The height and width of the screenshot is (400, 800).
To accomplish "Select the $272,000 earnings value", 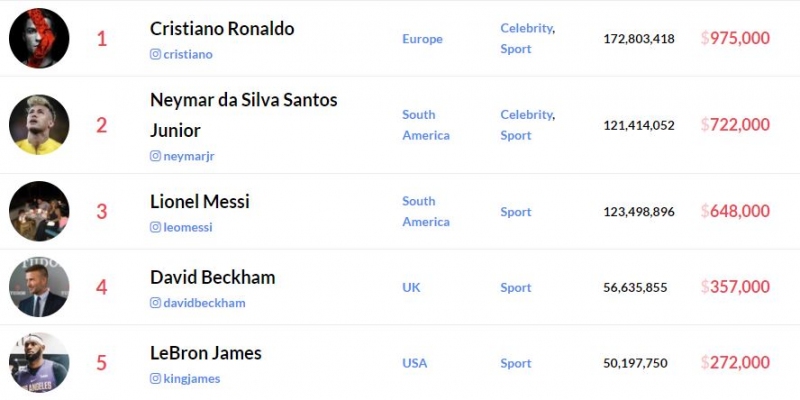I will click(x=736, y=362).
